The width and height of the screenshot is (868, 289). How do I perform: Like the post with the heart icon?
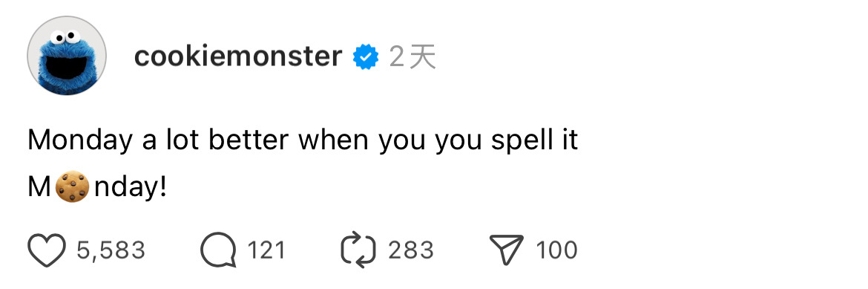pyautogui.click(x=47, y=250)
